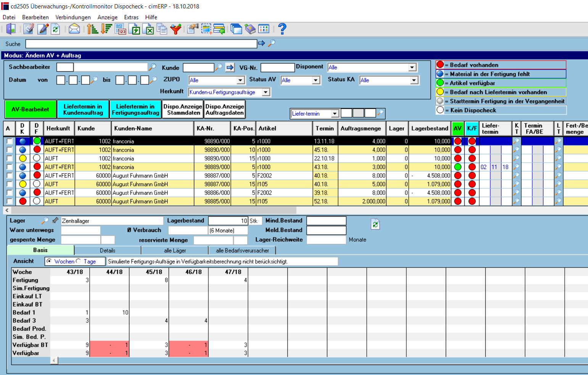Image resolution: width=588 pixels, height=375 pixels.
Task: Click Dispo.Anzeige Auftragsdaten button
Action: tap(225, 109)
